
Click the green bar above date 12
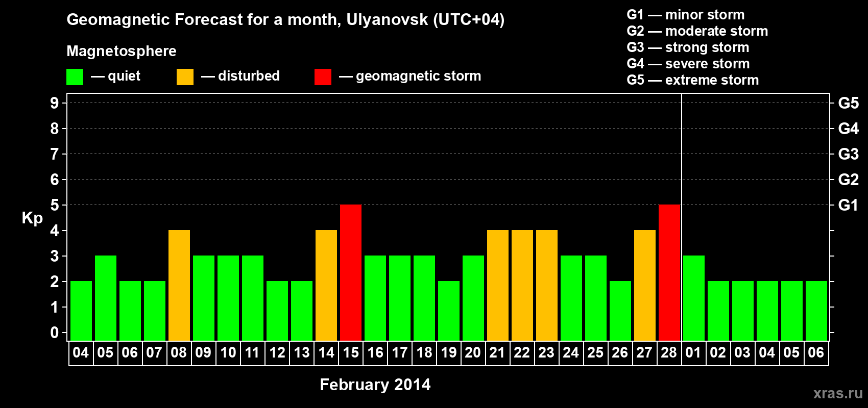[x=277, y=311]
